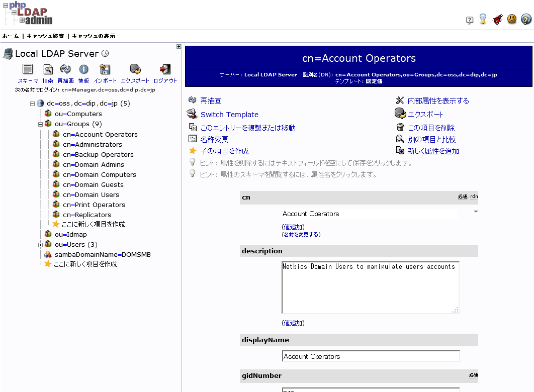
Task: Click the キャッシュの表示 menu link
Action: pyautogui.click(x=94, y=36)
